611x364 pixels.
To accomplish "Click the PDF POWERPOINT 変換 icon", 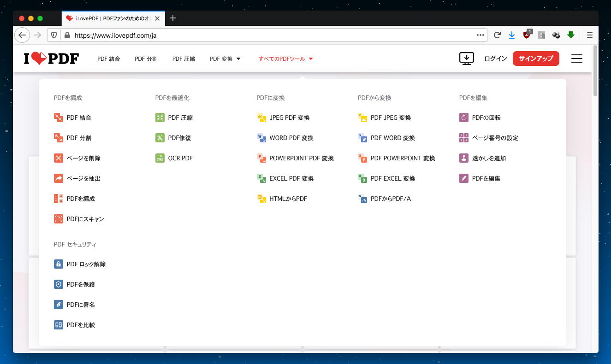I will [x=362, y=158].
